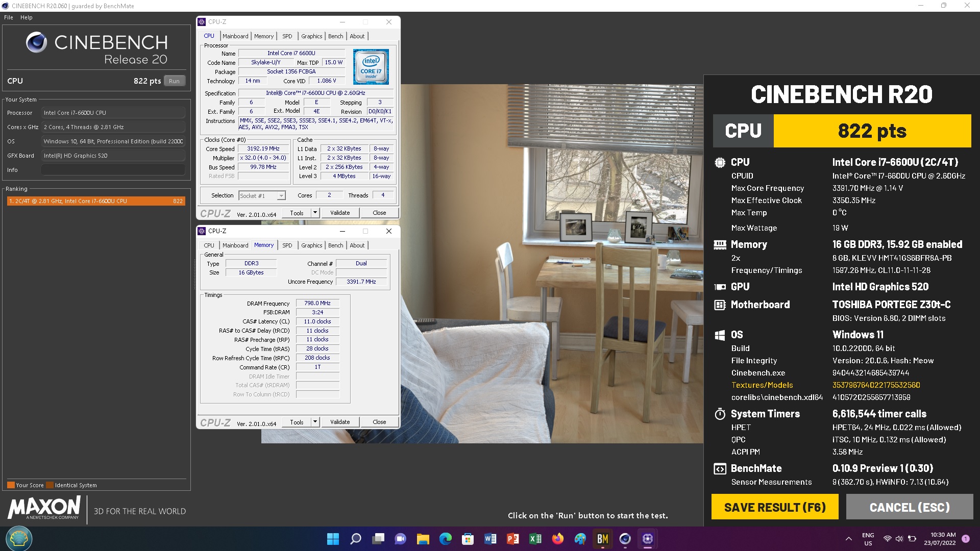Switch to Memory tab in top CPU-Z

pyautogui.click(x=264, y=36)
